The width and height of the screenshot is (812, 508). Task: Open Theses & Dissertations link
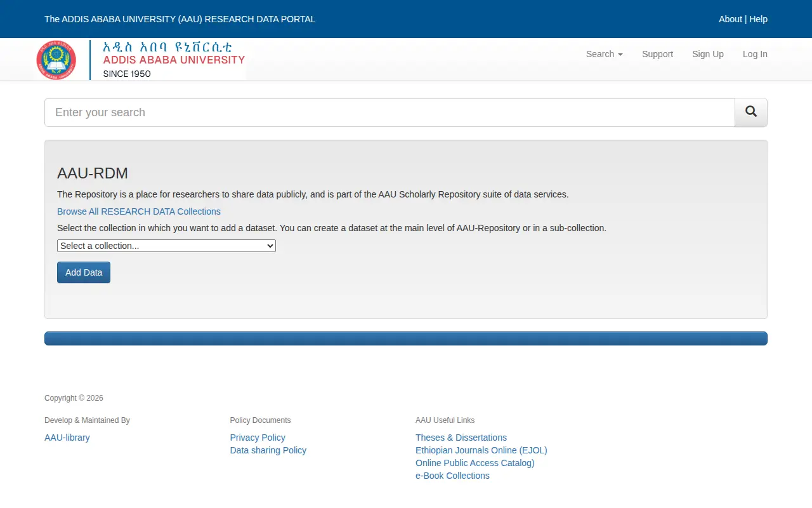[461, 438]
